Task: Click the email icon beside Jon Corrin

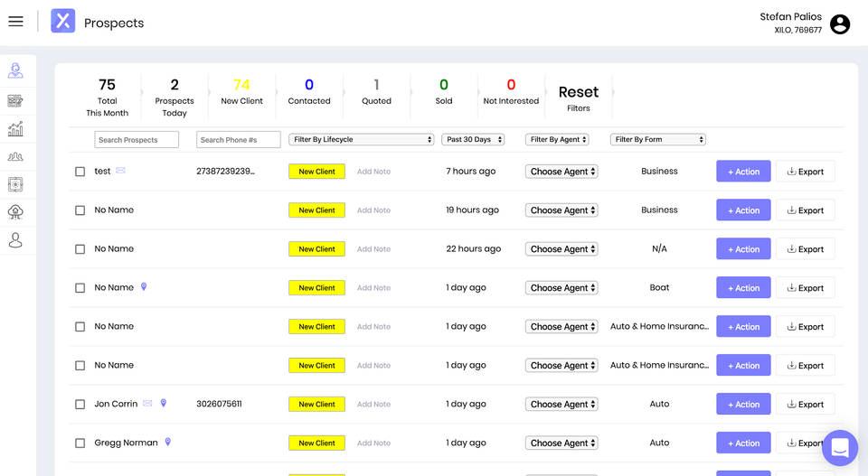Action: [x=147, y=403]
